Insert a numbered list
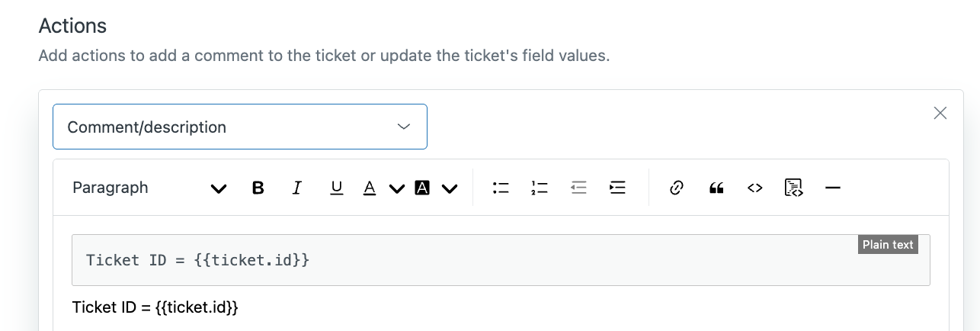 point(540,188)
